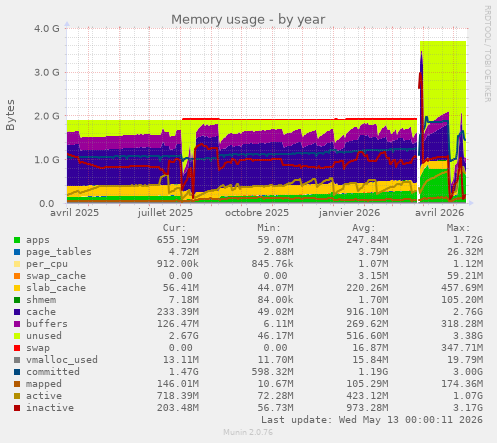This screenshot has width=497, height=443.
Task: Click the dark red inactive legend swatch
Action: [17, 408]
